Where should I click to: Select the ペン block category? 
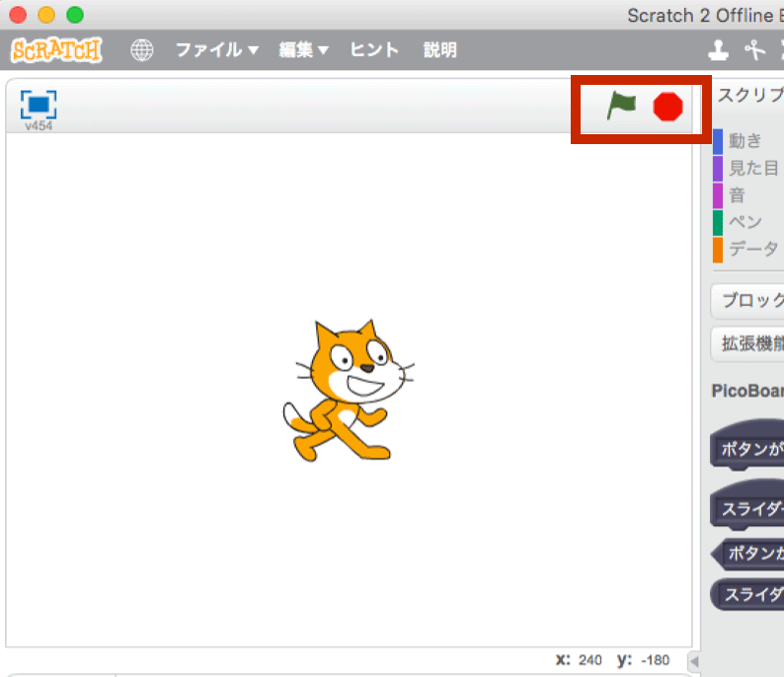coord(745,222)
